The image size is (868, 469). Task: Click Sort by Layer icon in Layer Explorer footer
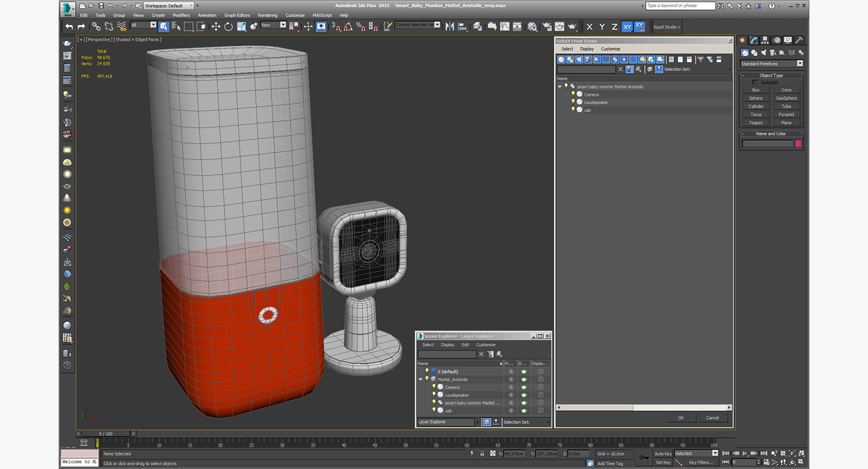coord(486,422)
